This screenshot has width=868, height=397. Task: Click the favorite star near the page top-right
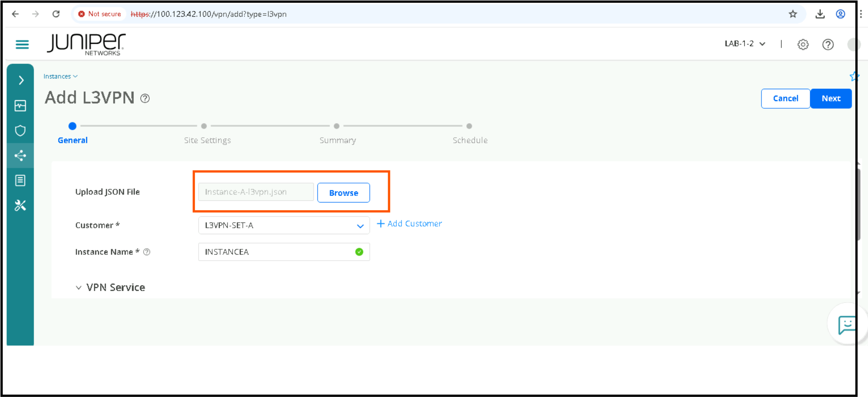(854, 76)
